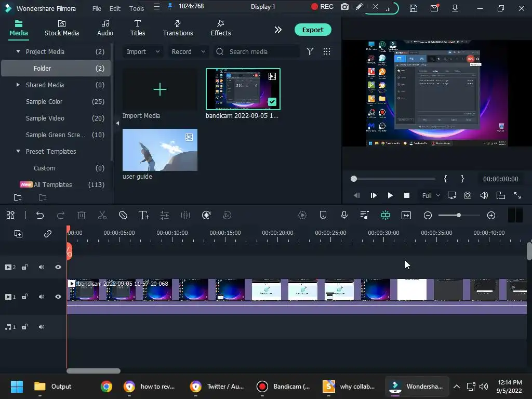Add a marker on the timeline

point(323,215)
